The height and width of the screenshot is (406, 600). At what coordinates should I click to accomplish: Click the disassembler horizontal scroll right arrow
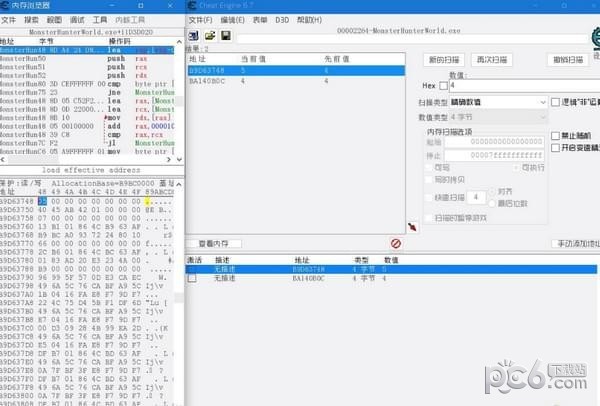click(169, 160)
